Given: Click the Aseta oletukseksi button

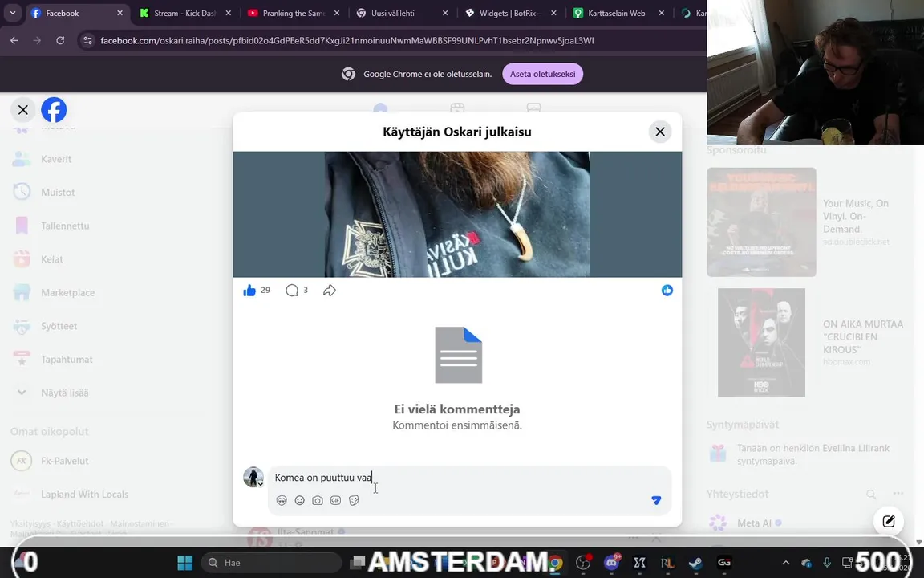Looking at the screenshot, I should tap(542, 74).
